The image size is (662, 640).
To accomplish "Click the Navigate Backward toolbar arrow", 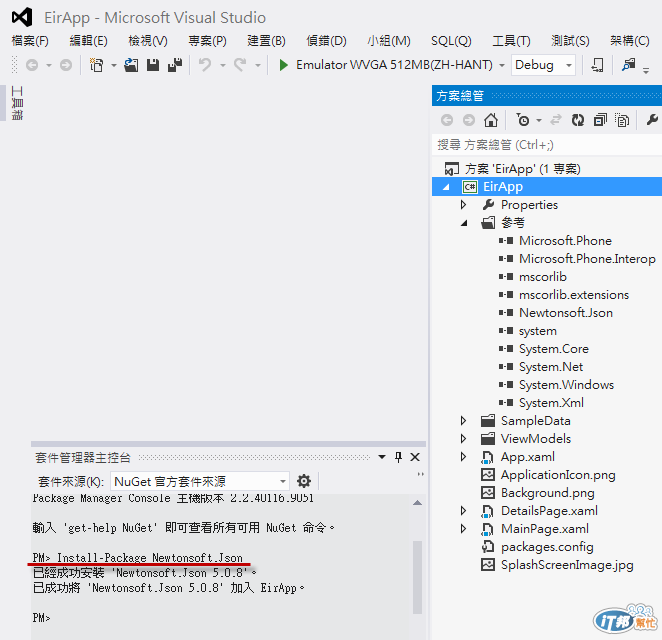I will (x=32, y=65).
